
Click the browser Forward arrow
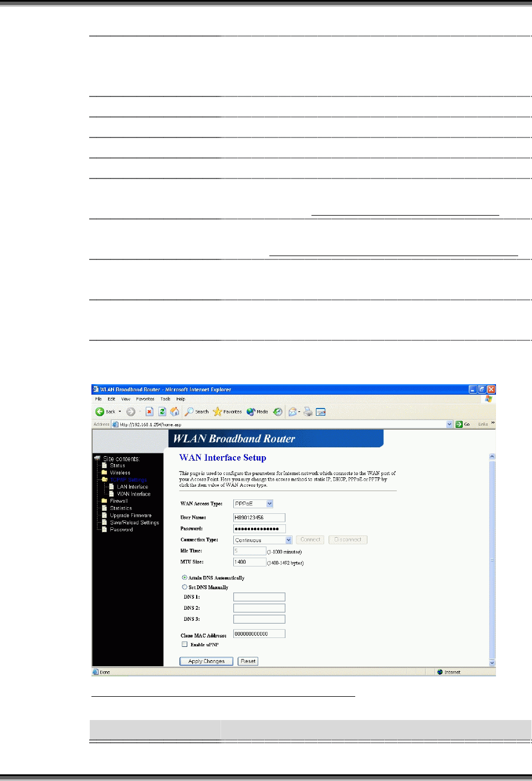131,412
